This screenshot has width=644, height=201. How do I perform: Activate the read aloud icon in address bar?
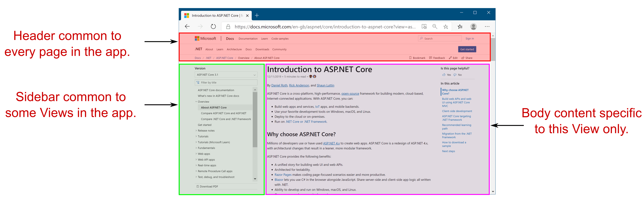tap(424, 27)
